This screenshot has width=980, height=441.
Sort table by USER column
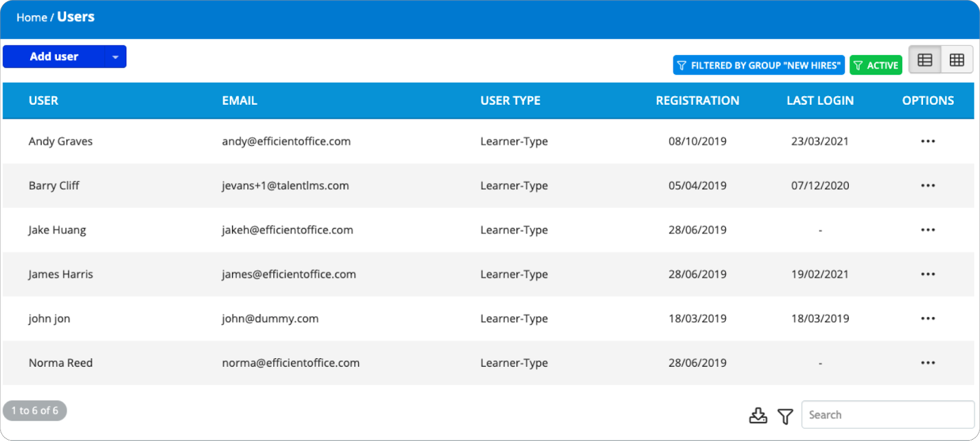tap(43, 101)
